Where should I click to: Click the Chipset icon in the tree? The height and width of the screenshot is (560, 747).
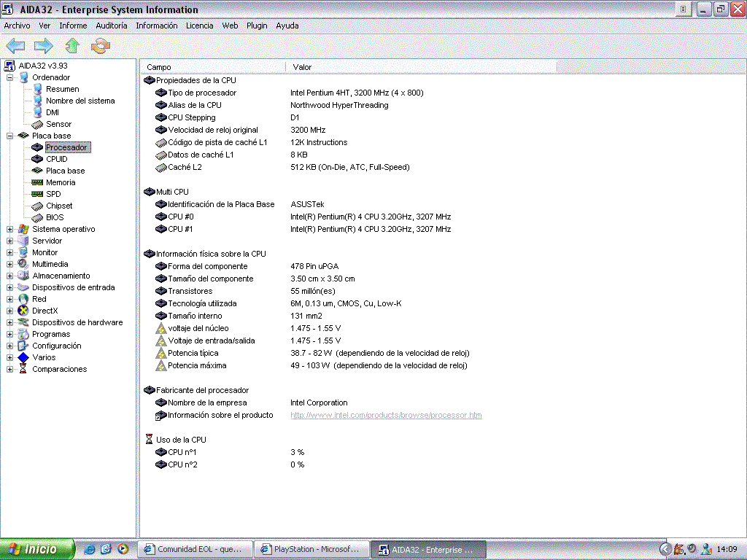[x=37, y=206]
